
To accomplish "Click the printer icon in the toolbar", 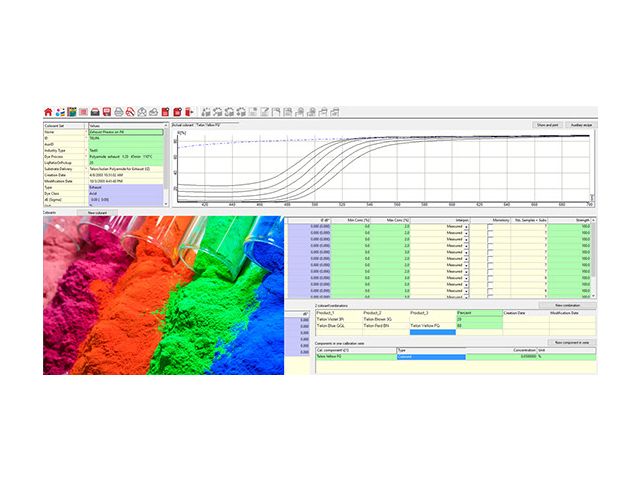I will [x=118, y=111].
